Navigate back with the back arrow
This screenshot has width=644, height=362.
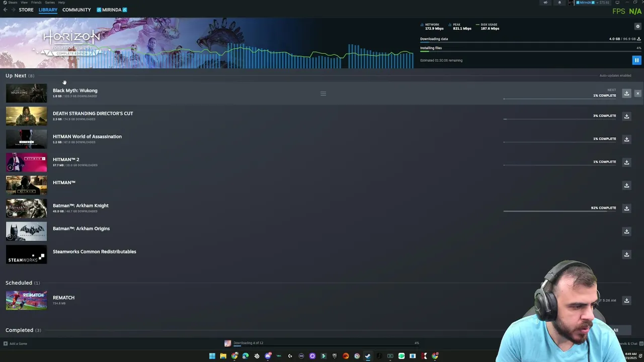5,10
